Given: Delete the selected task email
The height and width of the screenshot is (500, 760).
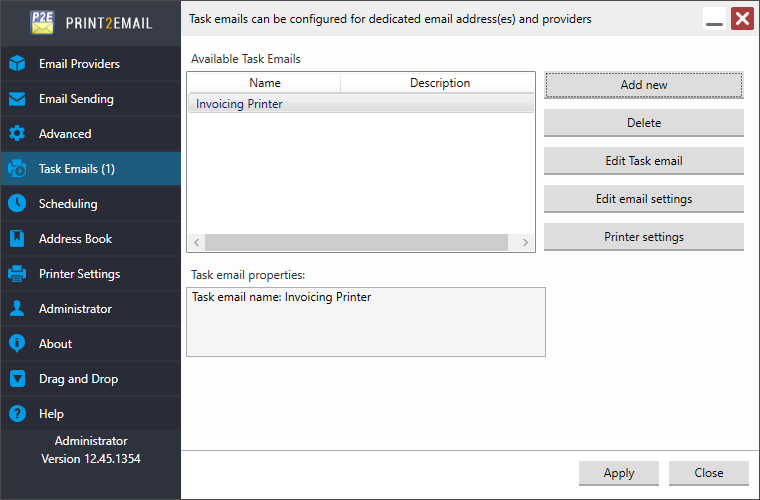Looking at the screenshot, I should pos(643,123).
